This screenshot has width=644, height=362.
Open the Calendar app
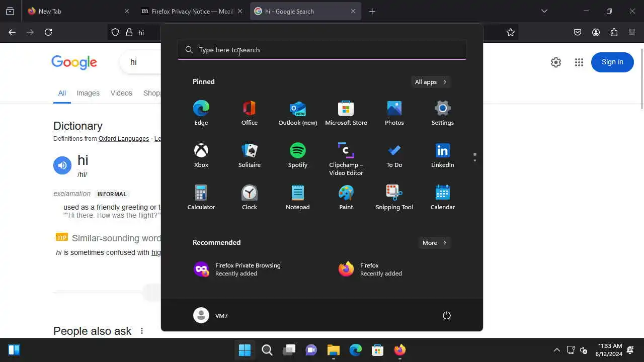(443, 198)
